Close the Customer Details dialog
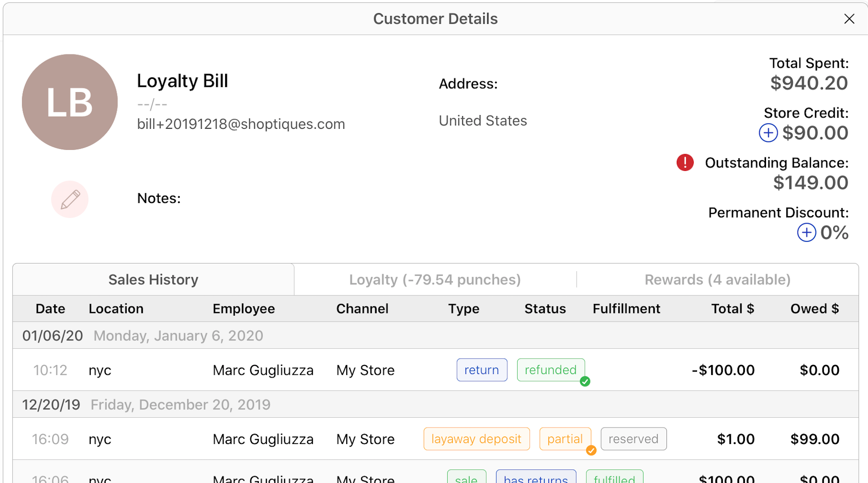Image resolution: width=868 pixels, height=483 pixels. [849, 19]
